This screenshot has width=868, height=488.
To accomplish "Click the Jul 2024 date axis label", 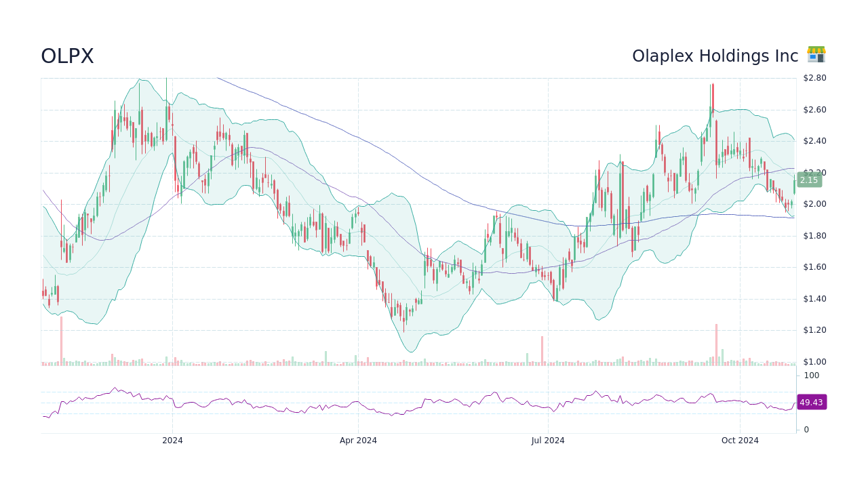I will coord(548,441).
